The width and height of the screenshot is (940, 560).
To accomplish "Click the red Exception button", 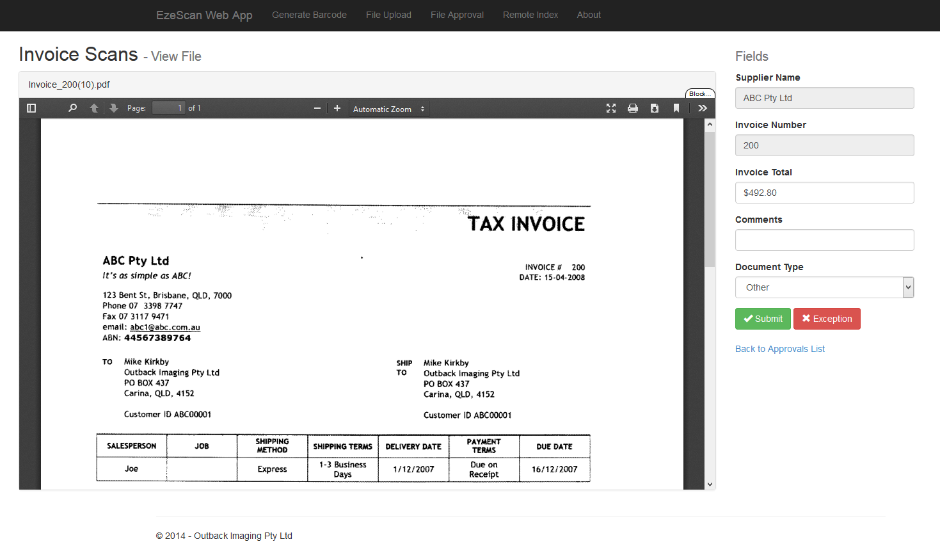I will pyautogui.click(x=827, y=319).
